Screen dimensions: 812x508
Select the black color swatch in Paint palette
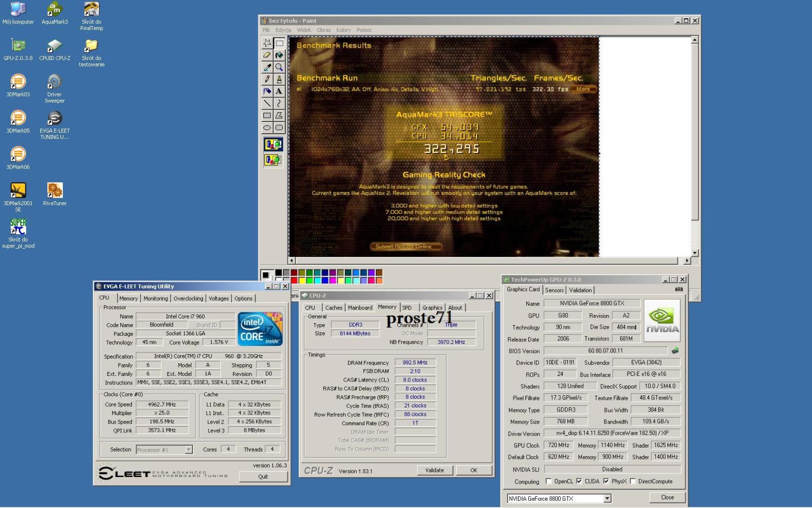(x=278, y=273)
